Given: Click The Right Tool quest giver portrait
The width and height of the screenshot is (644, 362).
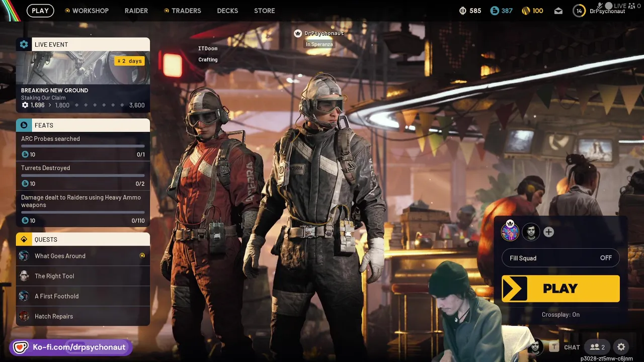Looking at the screenshot, I should [24, 276].
